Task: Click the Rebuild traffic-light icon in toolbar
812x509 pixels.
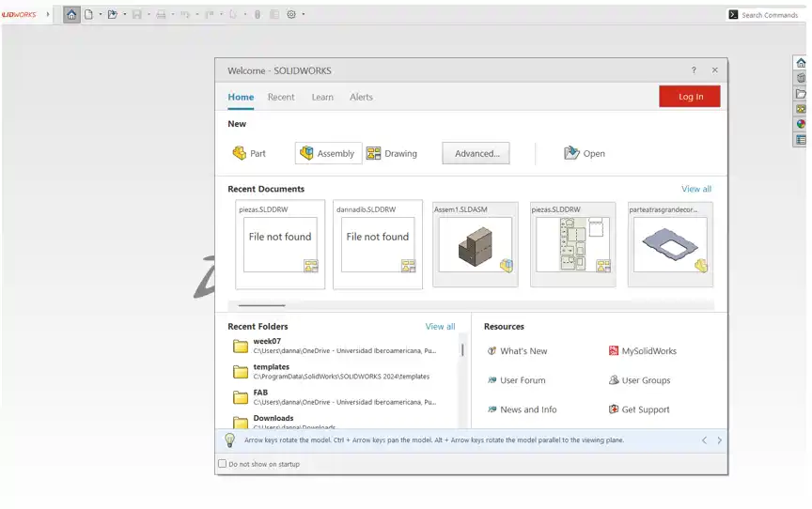Action: pos(258,14)
